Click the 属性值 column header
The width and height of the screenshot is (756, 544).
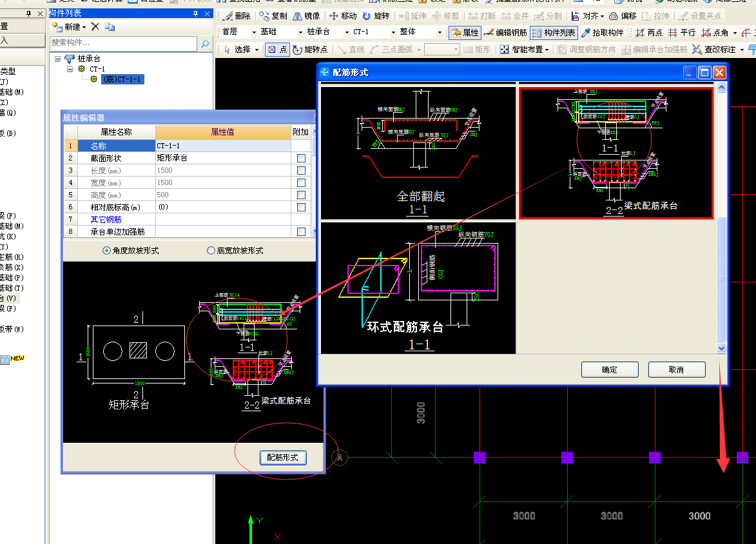pyautogui.click(x=223, y=131)
